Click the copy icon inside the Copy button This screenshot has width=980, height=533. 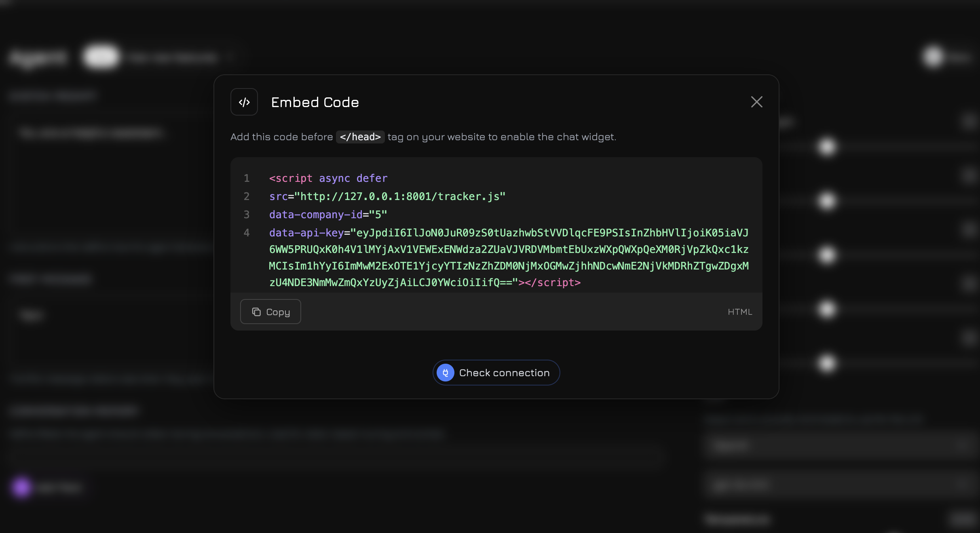point(256,312)
